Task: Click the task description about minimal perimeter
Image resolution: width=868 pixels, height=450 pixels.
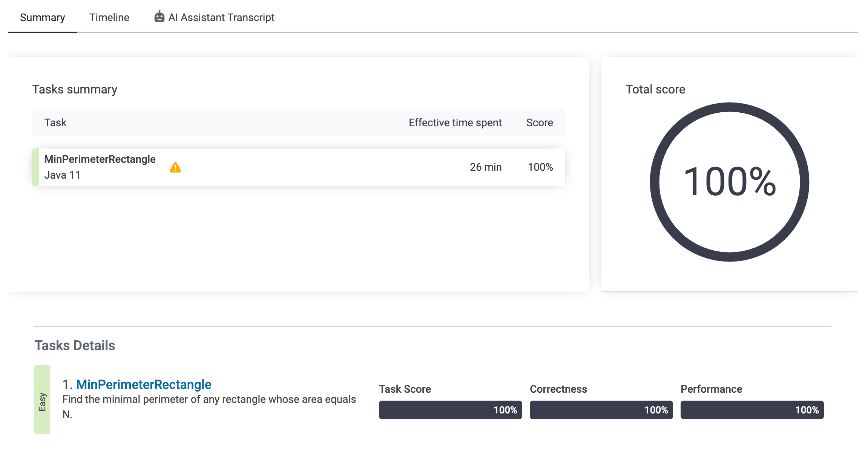Action: coord(209,400)
